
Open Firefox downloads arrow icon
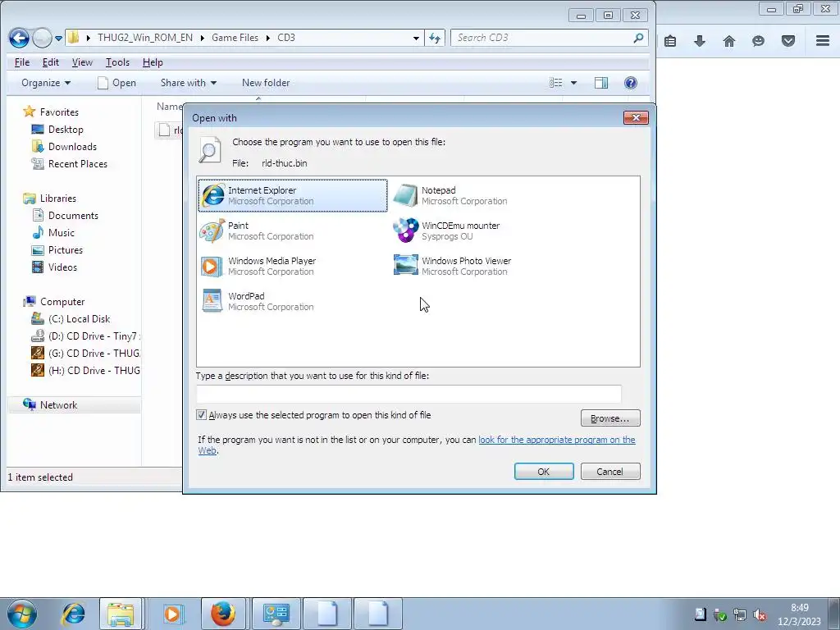tap(699, 41)
